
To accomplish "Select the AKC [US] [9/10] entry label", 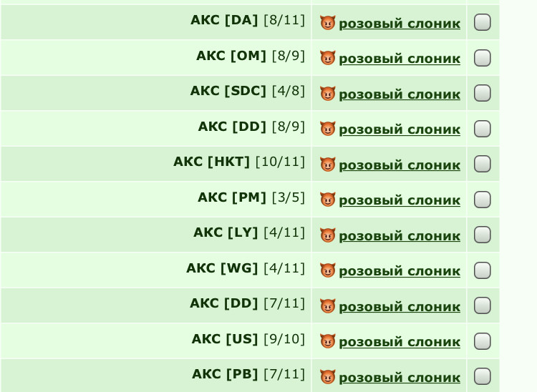I will coord(248,339).
